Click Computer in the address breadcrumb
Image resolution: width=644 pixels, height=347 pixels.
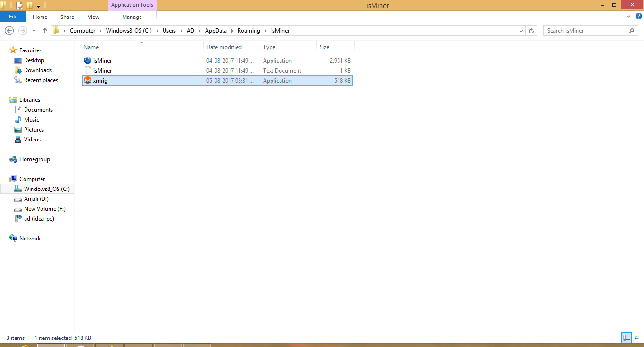click(x=83, y=31)
